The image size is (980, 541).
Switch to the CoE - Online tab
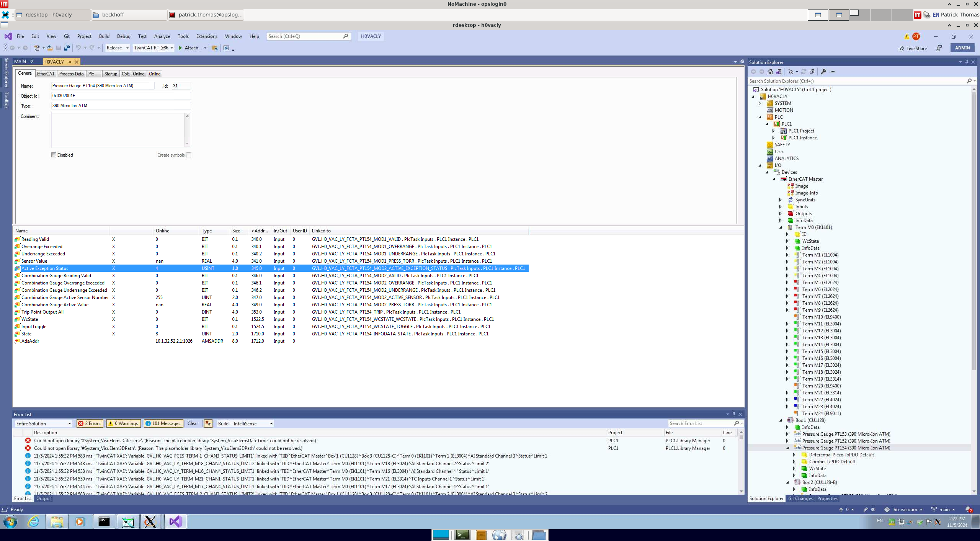[133, 74]
